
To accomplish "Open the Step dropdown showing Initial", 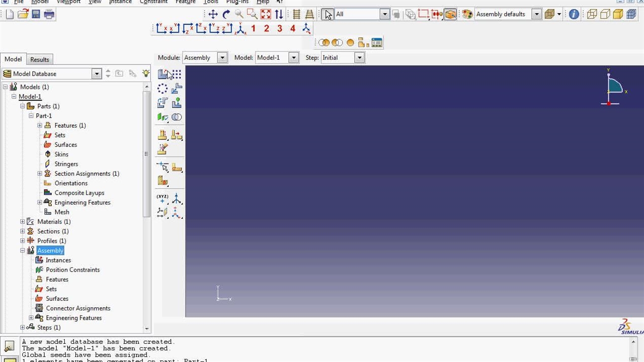I will pyautogui.click(x=359, y=58).
